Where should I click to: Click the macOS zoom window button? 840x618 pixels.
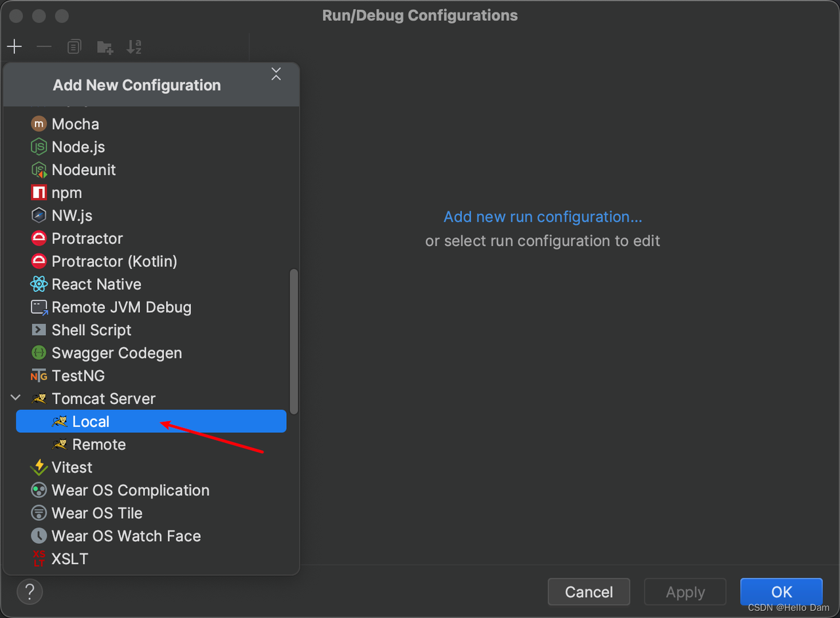click(x=62, y=15)
